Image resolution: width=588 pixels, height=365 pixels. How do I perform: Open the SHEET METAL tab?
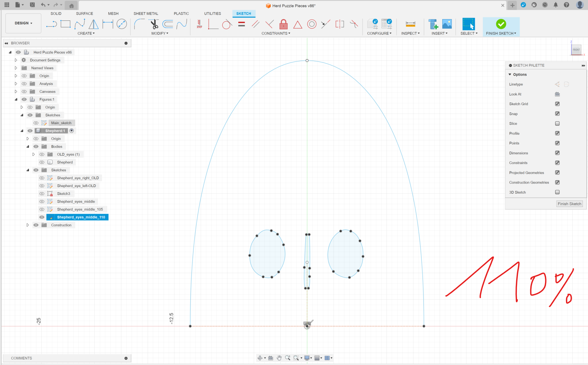[146, 14]
